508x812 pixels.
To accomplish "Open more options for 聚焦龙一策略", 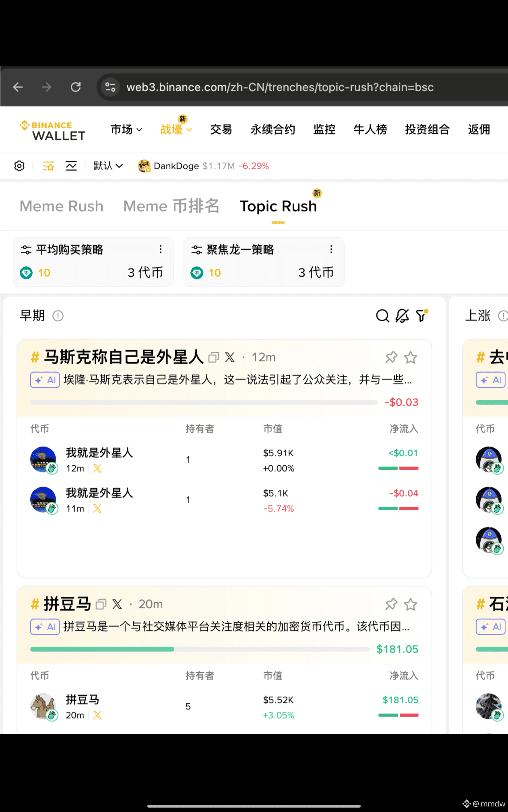I will pos(331,249).
